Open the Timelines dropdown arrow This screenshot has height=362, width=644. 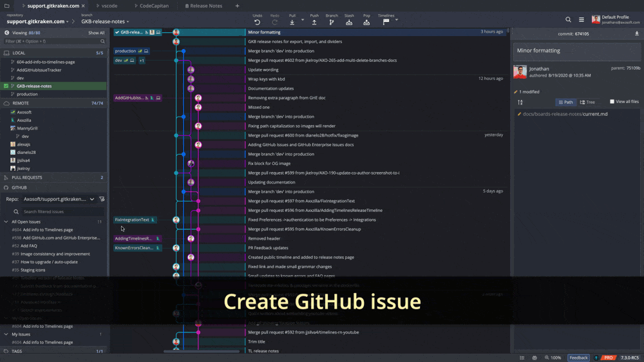tap(396, 20)
